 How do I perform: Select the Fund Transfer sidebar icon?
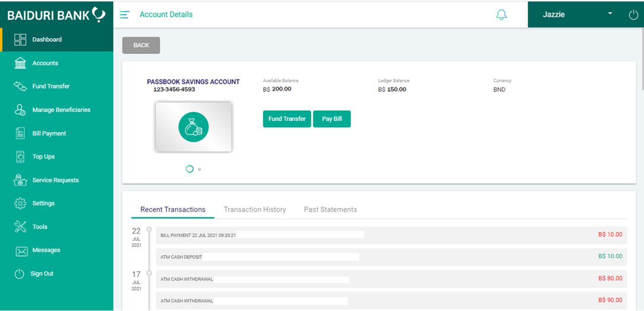(x=20, y=86)
